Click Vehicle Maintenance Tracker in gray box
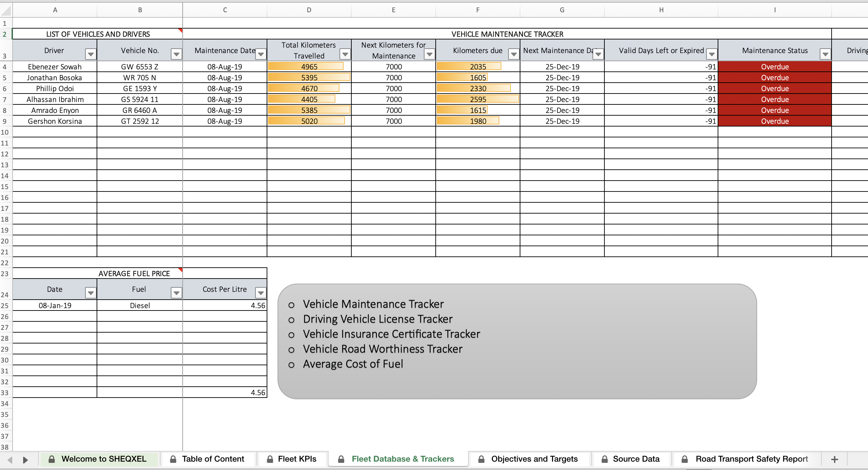868x470 pixels. (373, 304)
